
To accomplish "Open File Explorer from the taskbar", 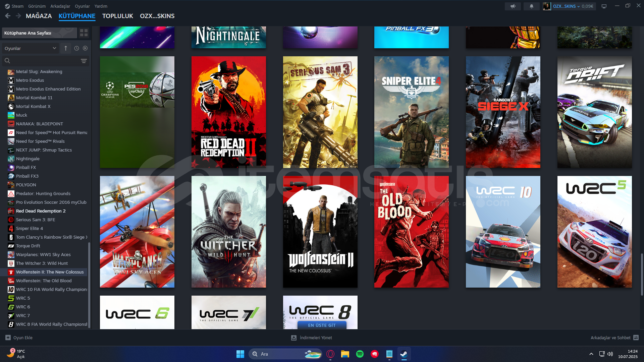I will click(x=345, y=354).
